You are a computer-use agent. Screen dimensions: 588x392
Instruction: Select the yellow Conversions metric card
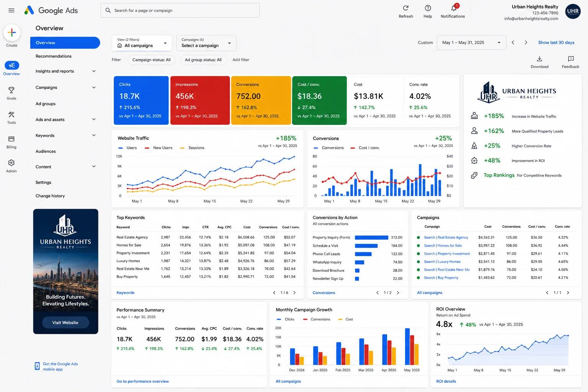click(261, 100)
